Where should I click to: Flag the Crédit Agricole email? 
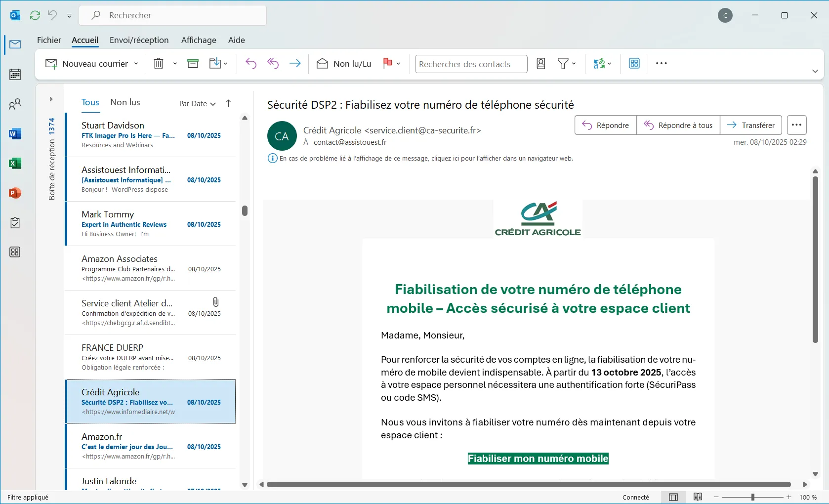(387, 63)
